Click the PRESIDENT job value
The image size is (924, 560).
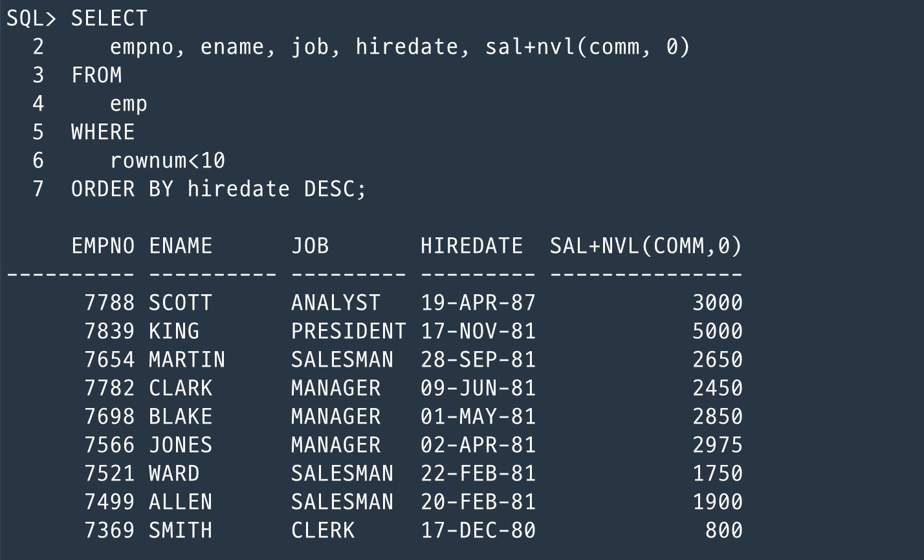(348, 331)
